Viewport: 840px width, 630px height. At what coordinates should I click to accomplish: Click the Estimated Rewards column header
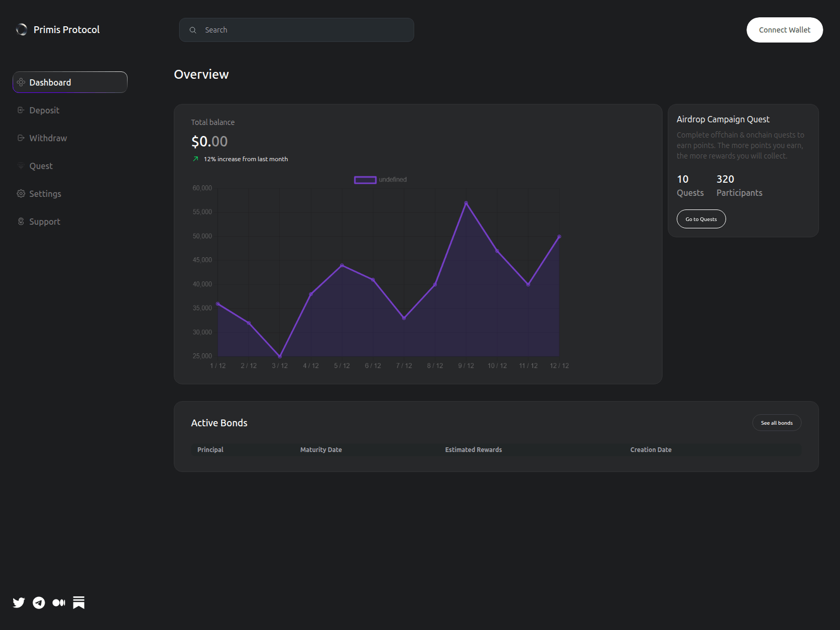coord(474,450)
